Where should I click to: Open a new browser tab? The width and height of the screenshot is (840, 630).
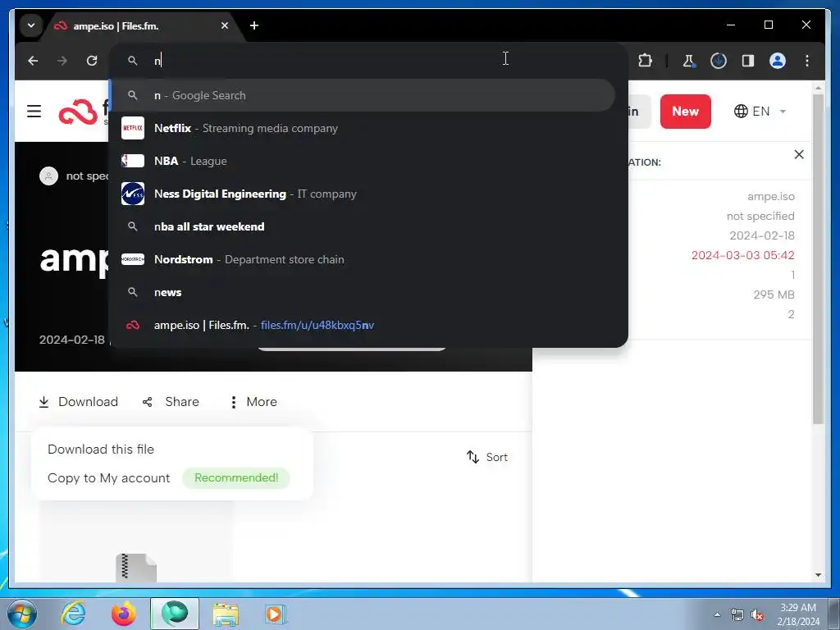(254, 25)
